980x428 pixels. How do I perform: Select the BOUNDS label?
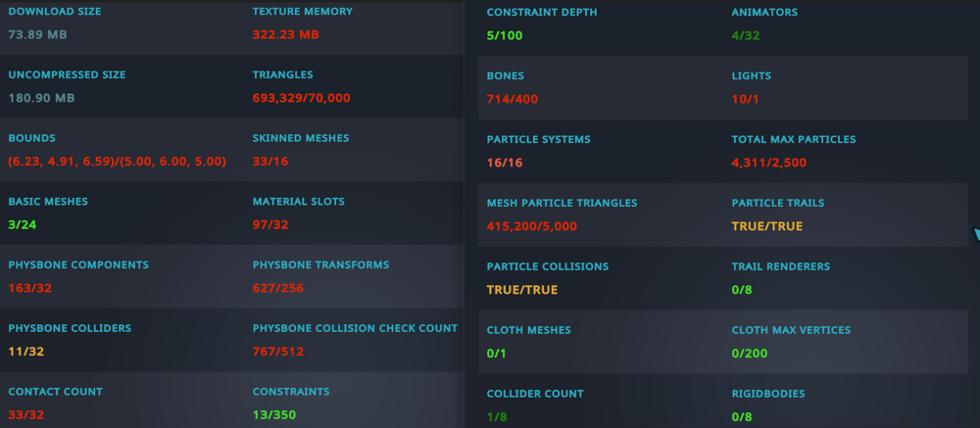[32, 138]
